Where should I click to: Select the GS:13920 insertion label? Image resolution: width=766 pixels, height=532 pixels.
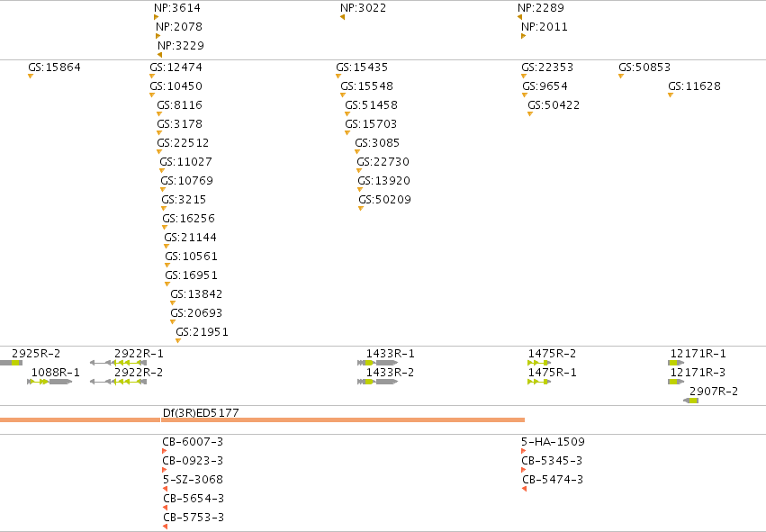point(384,181)
